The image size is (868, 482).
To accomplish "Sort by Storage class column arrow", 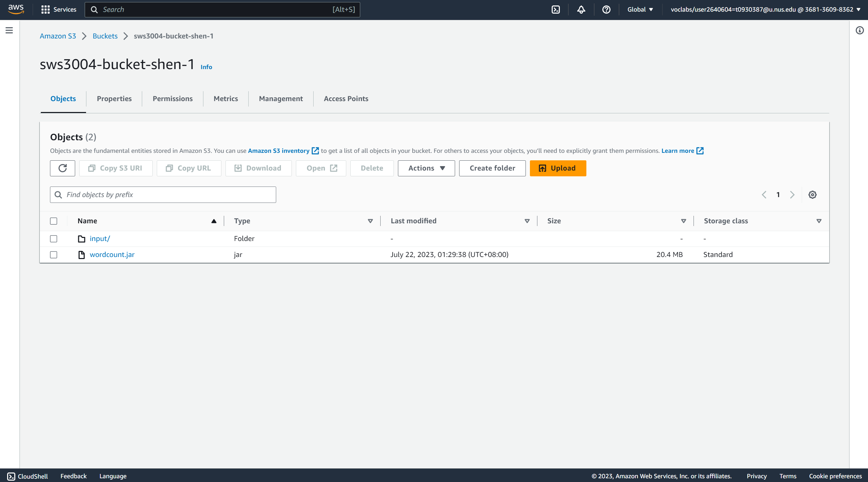I will tap(819, 221).
